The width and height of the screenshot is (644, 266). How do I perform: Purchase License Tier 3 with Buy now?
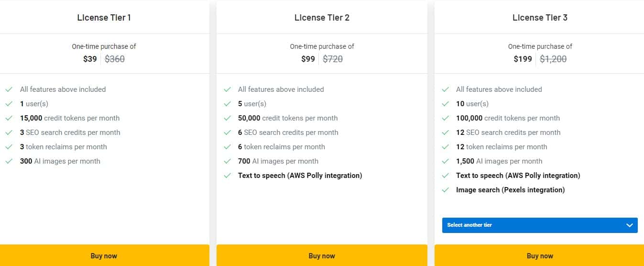click(540, 256)
